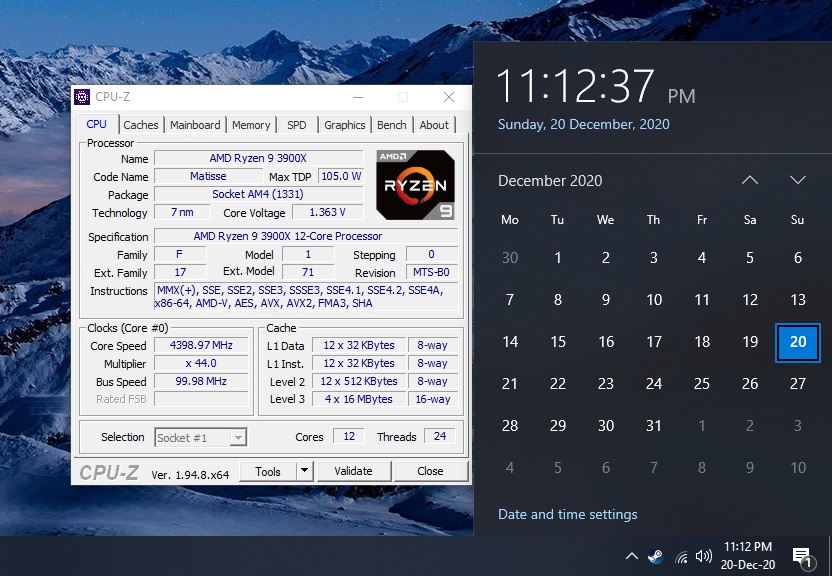
Task: Click the Tools button
Action: click(267, 472)
